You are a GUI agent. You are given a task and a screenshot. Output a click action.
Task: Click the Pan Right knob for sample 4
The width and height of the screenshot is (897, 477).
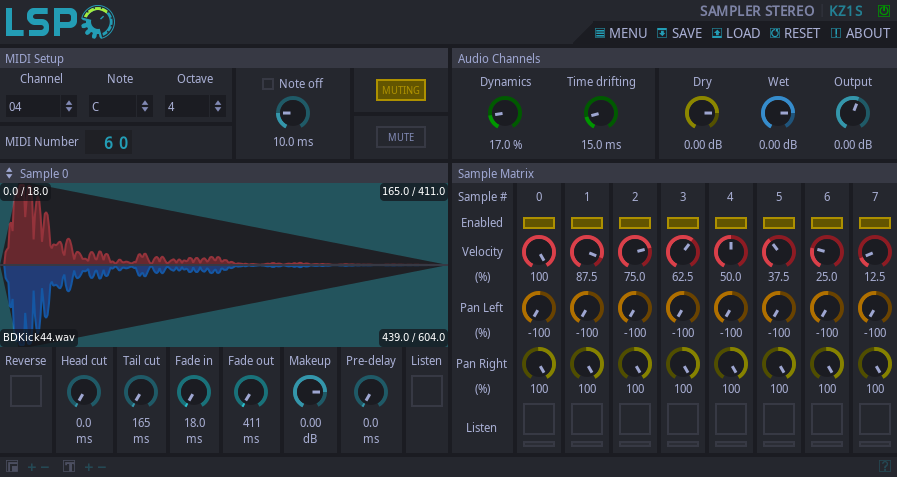click(731, 364)
